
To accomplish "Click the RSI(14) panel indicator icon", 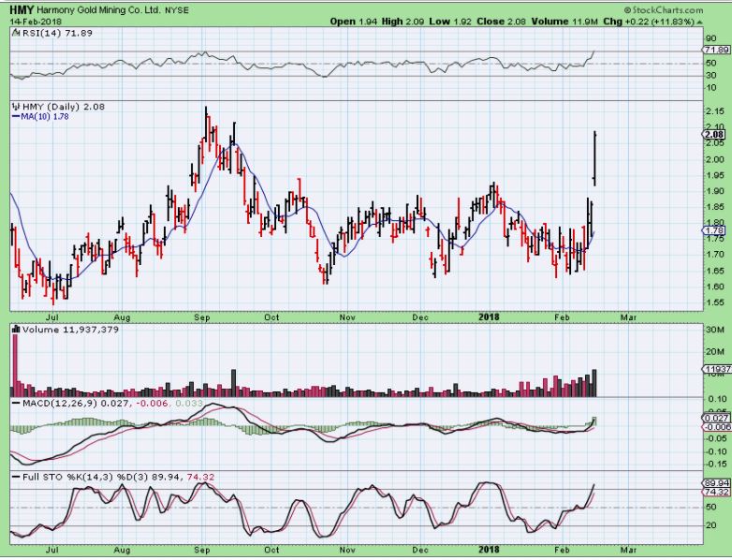I will 15,33.
